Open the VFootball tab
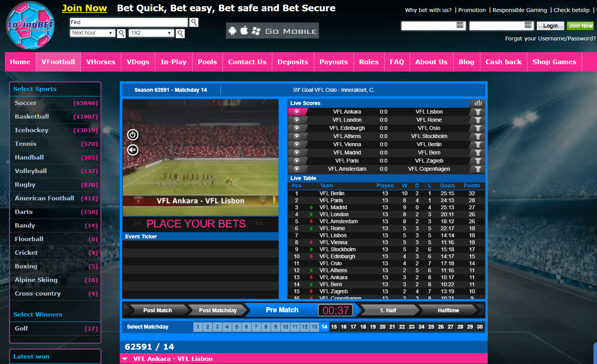 (x=58, y=62)
